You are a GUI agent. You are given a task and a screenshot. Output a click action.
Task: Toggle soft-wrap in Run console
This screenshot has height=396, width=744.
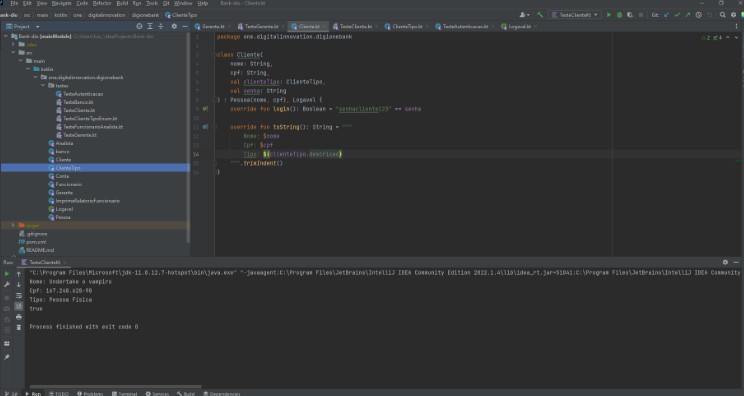(x=19, y=295)
